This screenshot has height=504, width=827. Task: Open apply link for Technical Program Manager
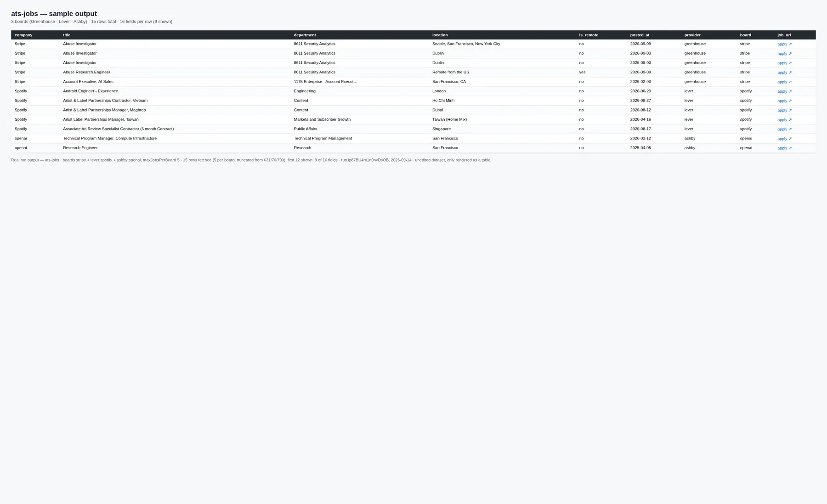pos(784,139)
